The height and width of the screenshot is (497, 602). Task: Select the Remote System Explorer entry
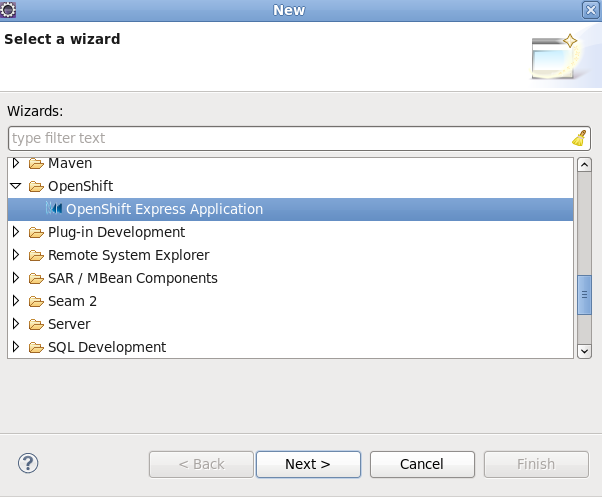pyautogui.click(x=129, y=255)
